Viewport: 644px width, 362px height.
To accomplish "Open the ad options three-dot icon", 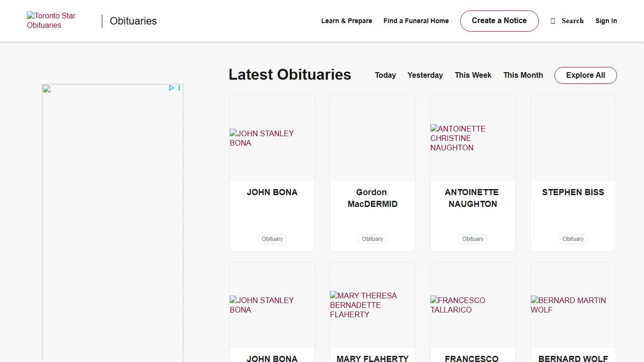I will point(179,88).
